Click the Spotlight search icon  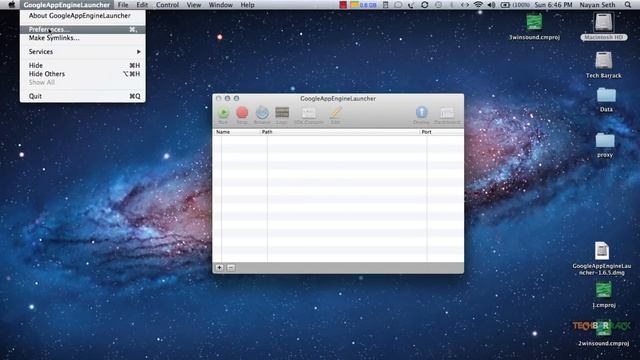(x=628, y=5)
